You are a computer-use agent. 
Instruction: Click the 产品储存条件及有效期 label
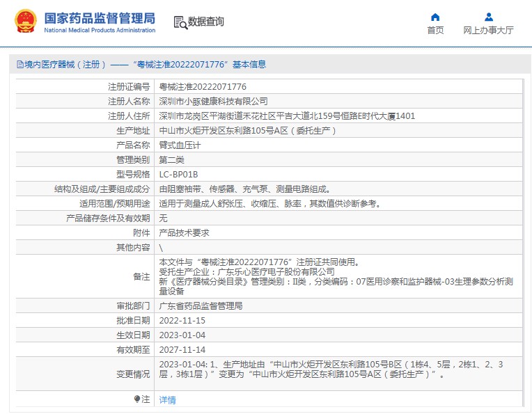108,218
